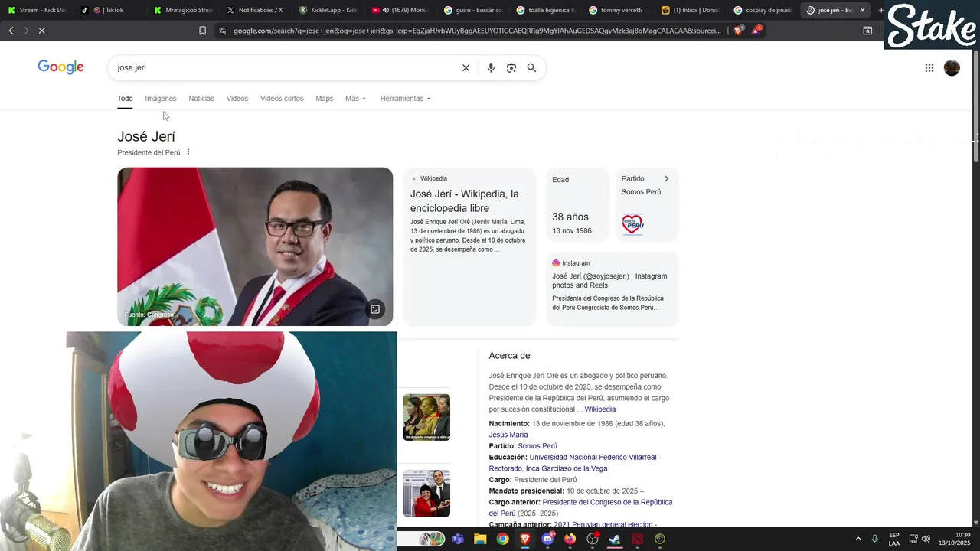Open the Somos Perú link next to Partido

pos(537,446)
